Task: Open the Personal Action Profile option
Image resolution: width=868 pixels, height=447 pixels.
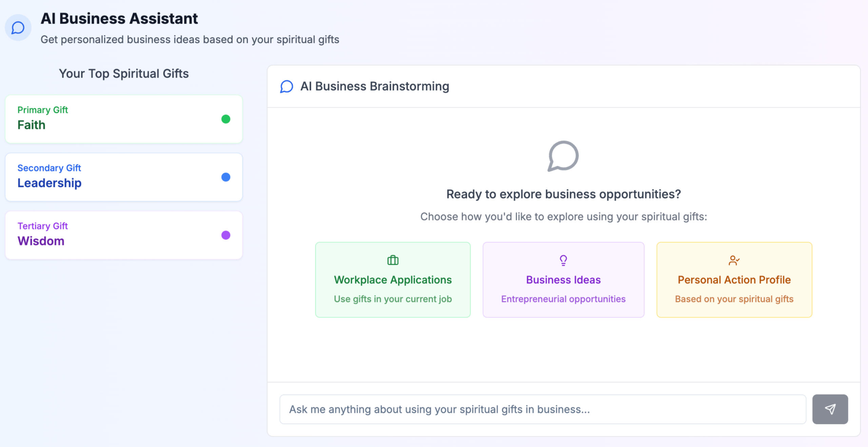Action: 734,280
